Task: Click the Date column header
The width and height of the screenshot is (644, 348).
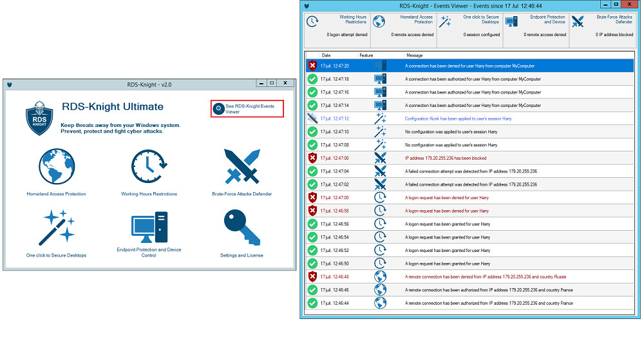Action: (x=326, y=55)
